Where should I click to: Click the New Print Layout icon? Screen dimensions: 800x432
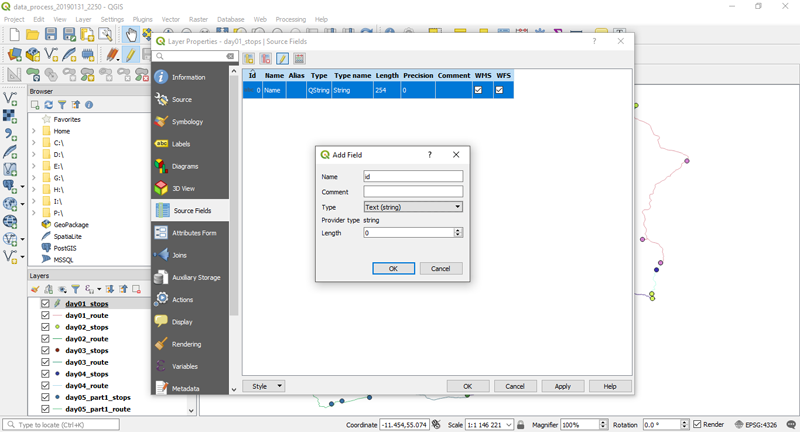point(87,35)
